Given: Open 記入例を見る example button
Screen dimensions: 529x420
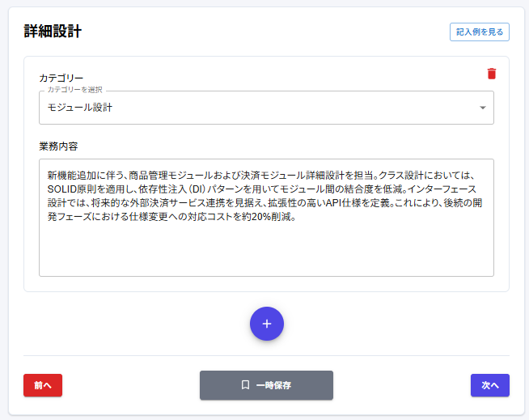Looking at the screenshot, I should pyautogui.click(x=479, y=32).
